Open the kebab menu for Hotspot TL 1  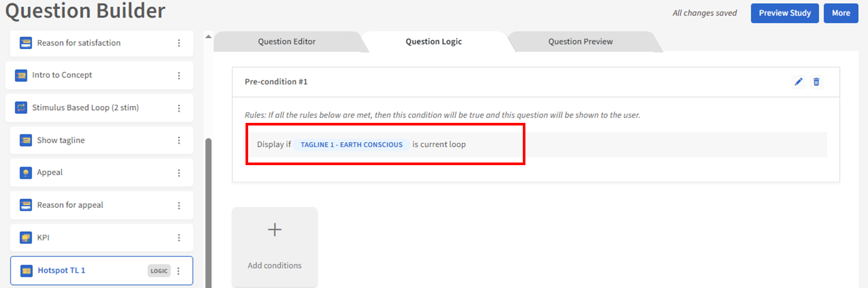(x=178, y=271)
